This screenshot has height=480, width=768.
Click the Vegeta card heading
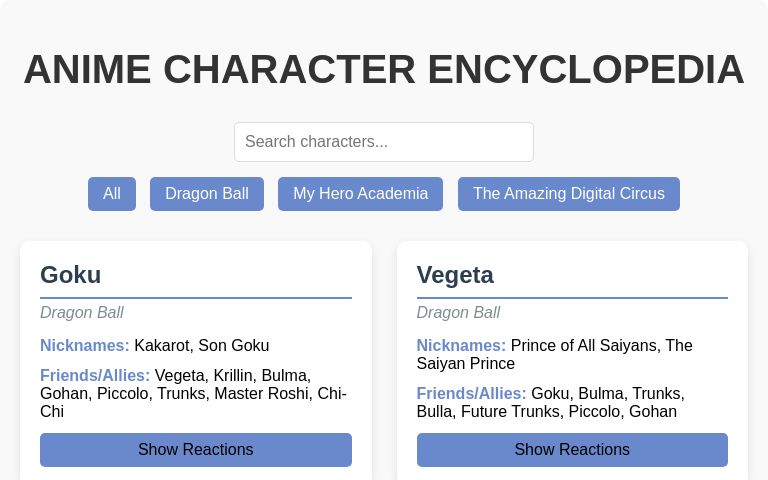click(x=455, y=275)
